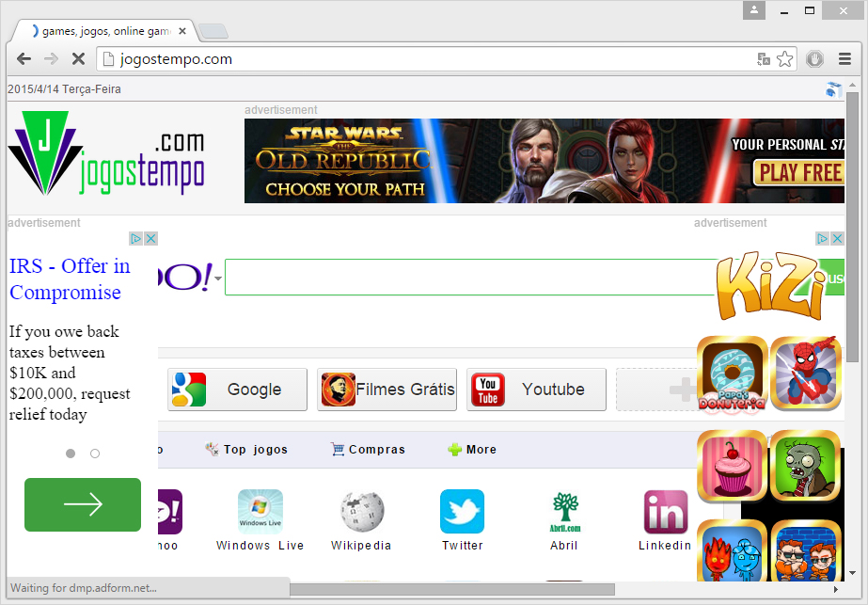Stop loading the page with the X button

[x=78, y=58]
